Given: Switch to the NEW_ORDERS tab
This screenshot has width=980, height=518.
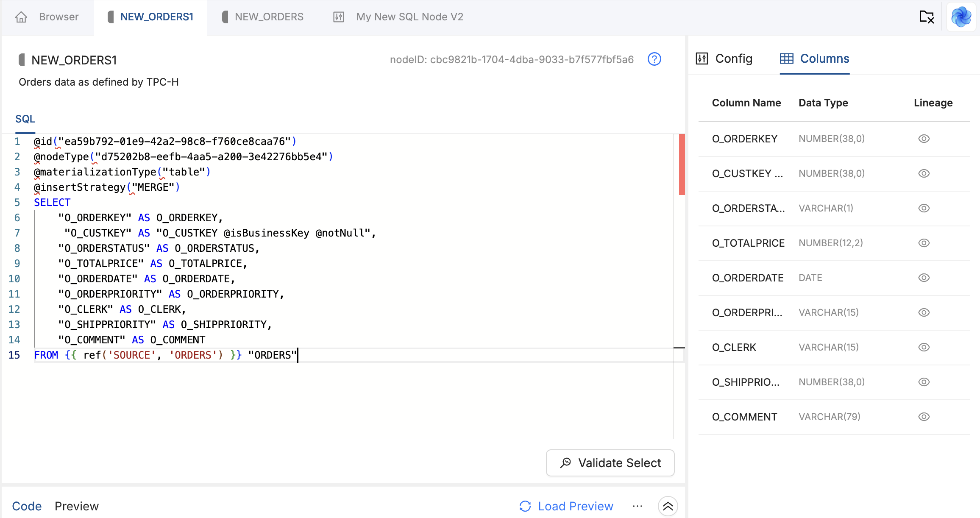Looking at the screenshot, I should click(269, 17).
